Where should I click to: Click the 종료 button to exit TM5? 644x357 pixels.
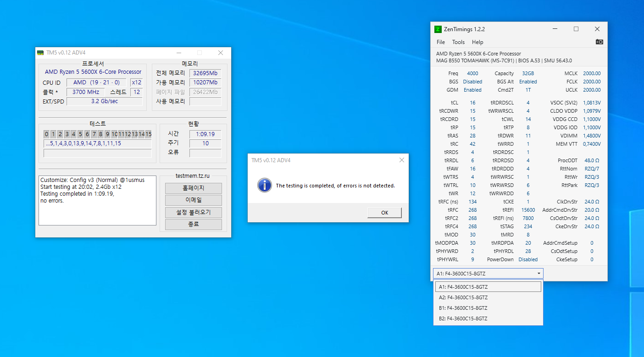(x=193, y=225)
